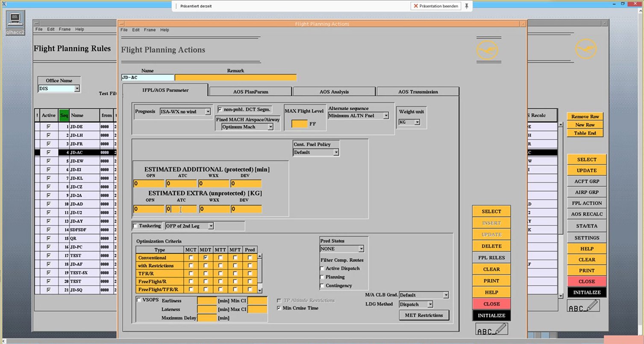Open the Prognosis dropdown showing ISA-WX no wind
The height and width of the screenshot is (344, 644).
(186, 111)
